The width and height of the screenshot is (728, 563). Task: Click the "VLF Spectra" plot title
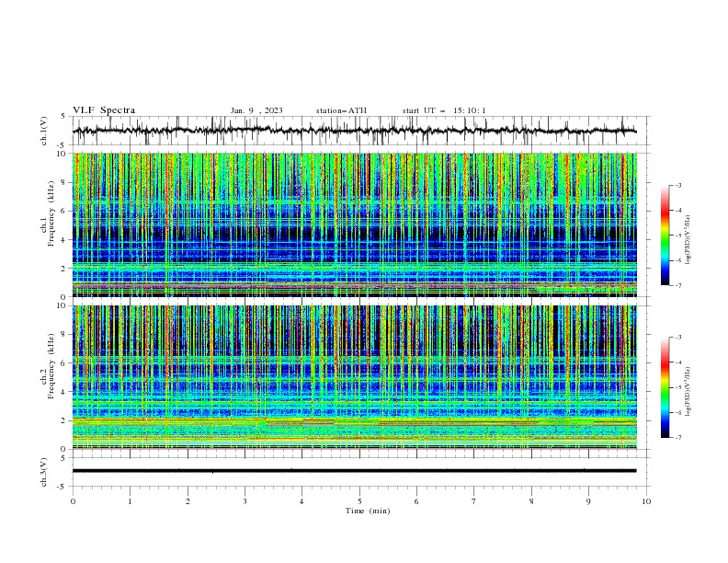104,110
